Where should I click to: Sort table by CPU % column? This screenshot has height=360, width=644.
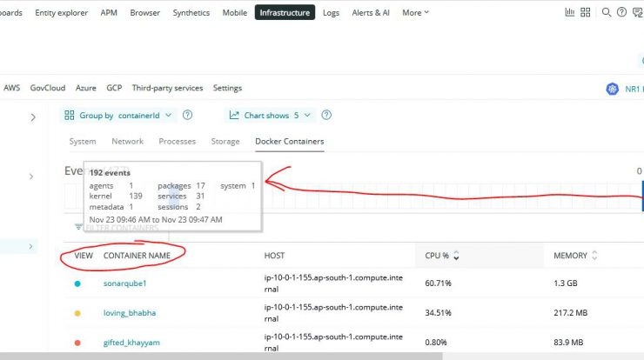coord(442,256)
